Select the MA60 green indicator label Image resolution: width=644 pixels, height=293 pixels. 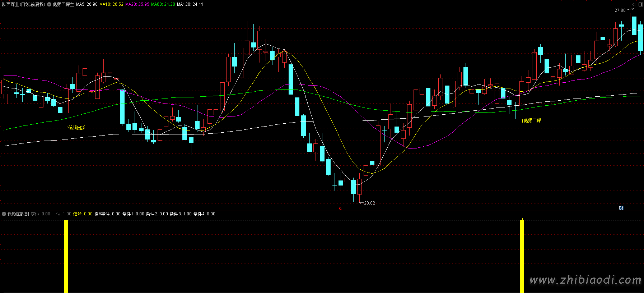pos(163,4)
